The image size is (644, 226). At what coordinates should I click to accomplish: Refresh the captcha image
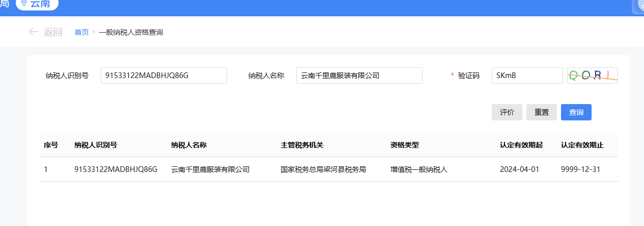[592, 76]
